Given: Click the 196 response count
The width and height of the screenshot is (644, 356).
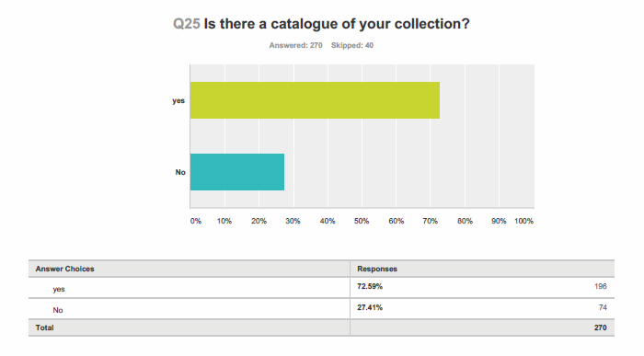Looking at the screenshot, I should [601, 286].
